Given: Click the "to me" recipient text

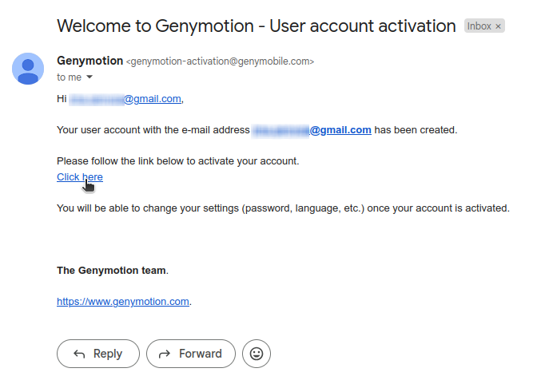Looking at the screenshot, I should [x=70, y=77].
